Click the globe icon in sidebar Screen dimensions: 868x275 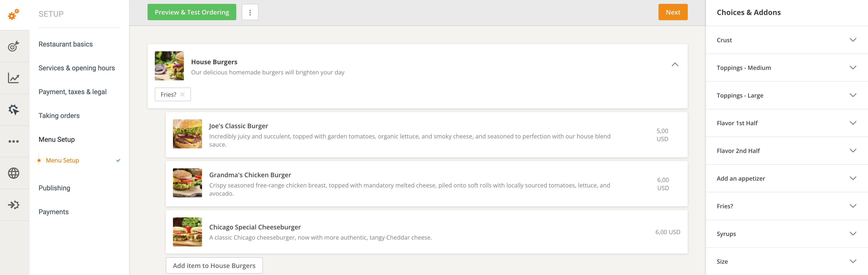[x=14, y=173]
